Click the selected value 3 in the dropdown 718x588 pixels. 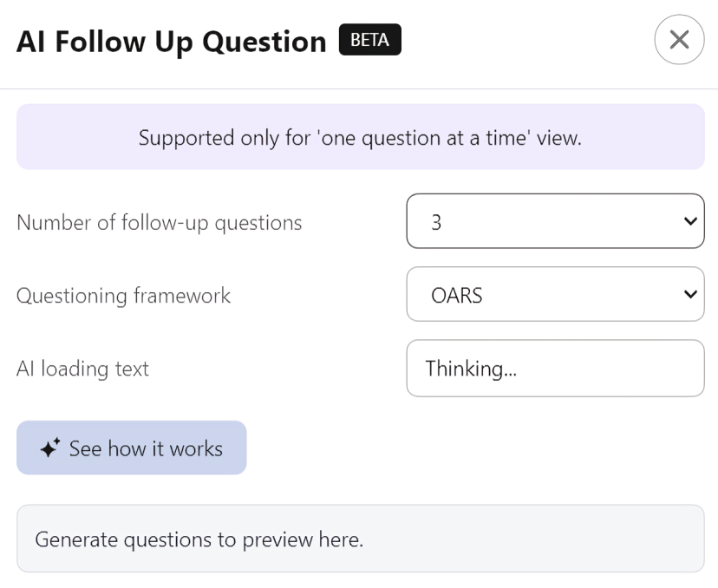pos(436,222)
